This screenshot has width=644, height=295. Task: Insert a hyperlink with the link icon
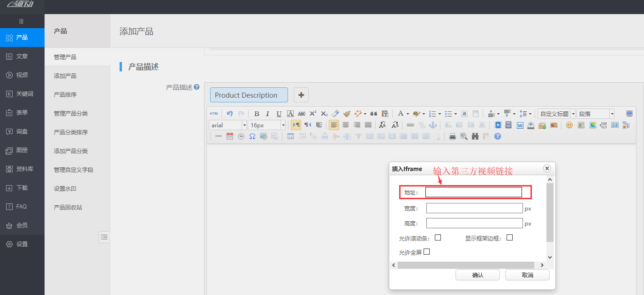click(x=410, y=125)
